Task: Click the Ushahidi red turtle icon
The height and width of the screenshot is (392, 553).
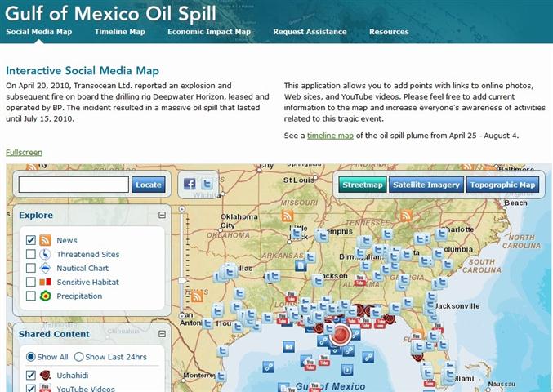Action: 45,375
